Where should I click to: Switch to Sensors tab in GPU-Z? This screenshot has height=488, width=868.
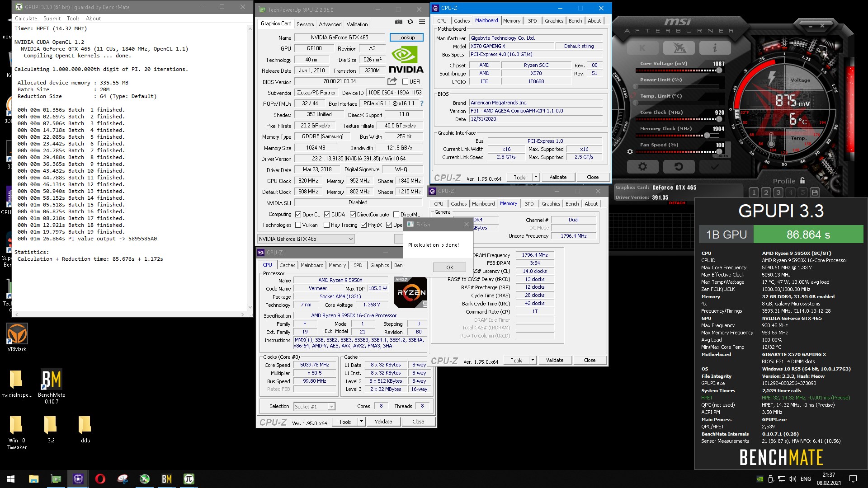(x=305, y=24)
